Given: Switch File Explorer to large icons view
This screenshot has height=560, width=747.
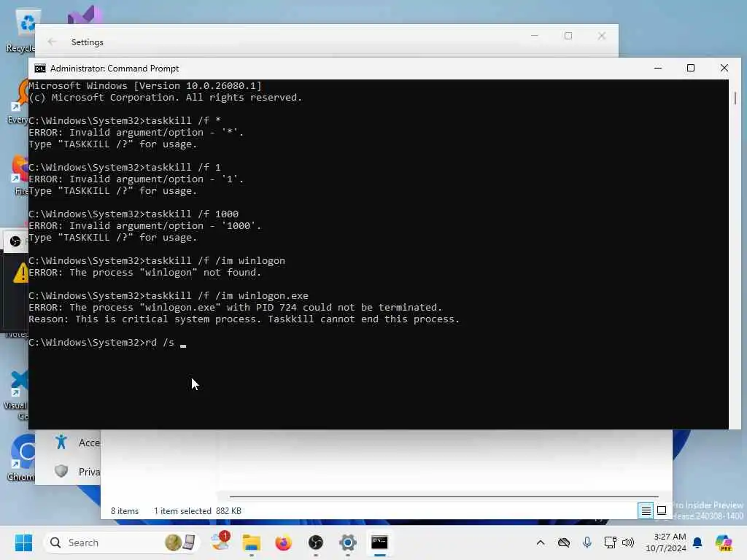Looking at the screenshot, I should coord(662,510).
